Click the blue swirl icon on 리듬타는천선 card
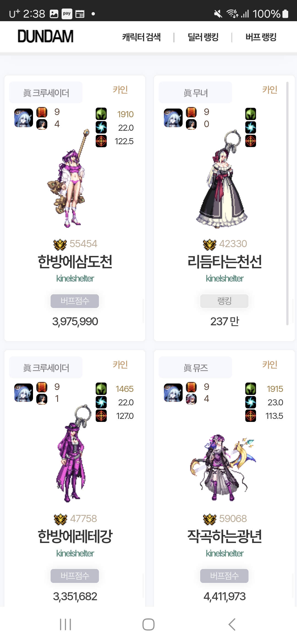297x644 pixels. (x=251, y=127)
